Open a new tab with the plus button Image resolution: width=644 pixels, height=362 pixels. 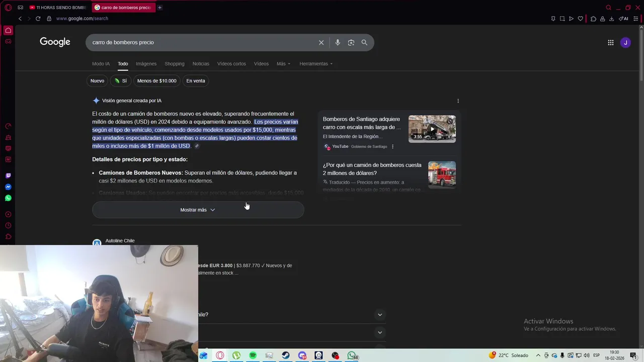(x=160, y=8)
